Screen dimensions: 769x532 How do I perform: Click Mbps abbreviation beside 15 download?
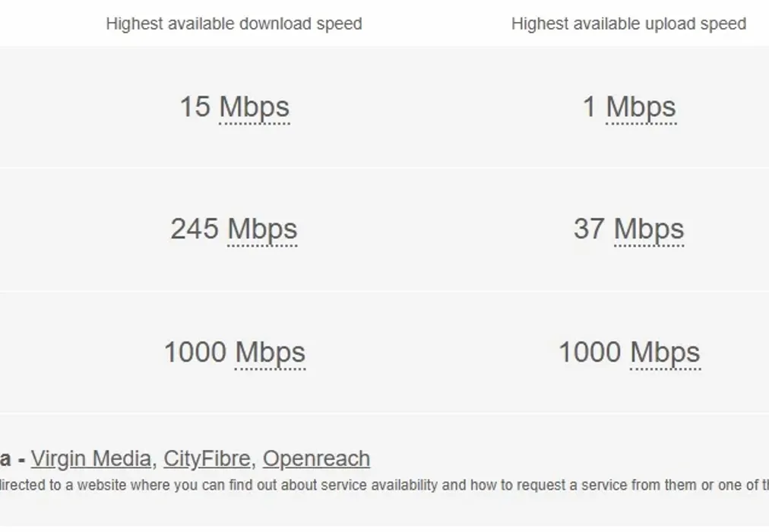[x=254, y=107]
